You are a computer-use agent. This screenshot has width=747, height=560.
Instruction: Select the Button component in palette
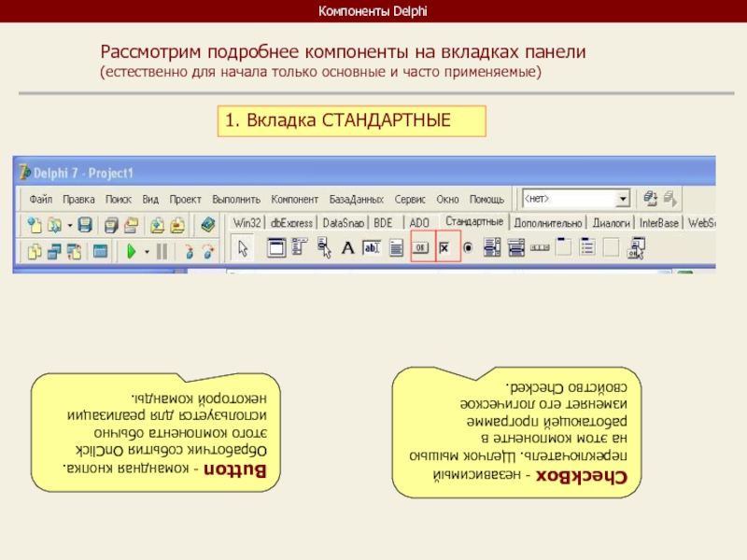[421, 248]
